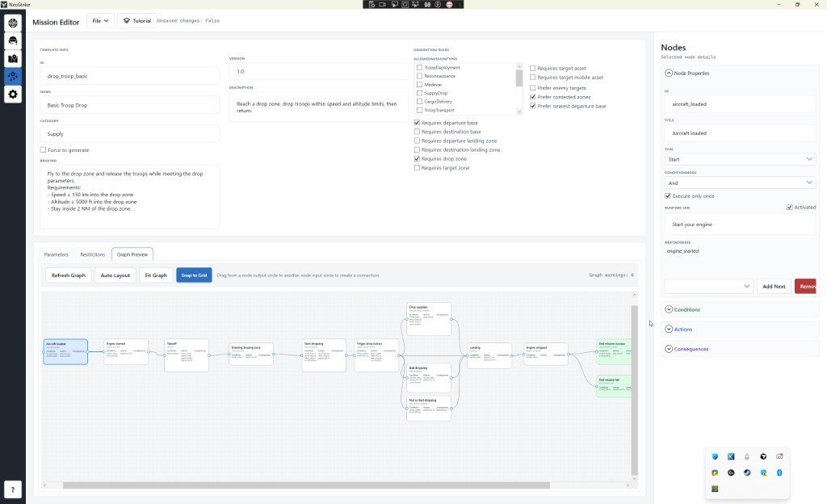Click the video record icon in capture bar
Viewport: 827px width, 504px height.
coord(383,4)
